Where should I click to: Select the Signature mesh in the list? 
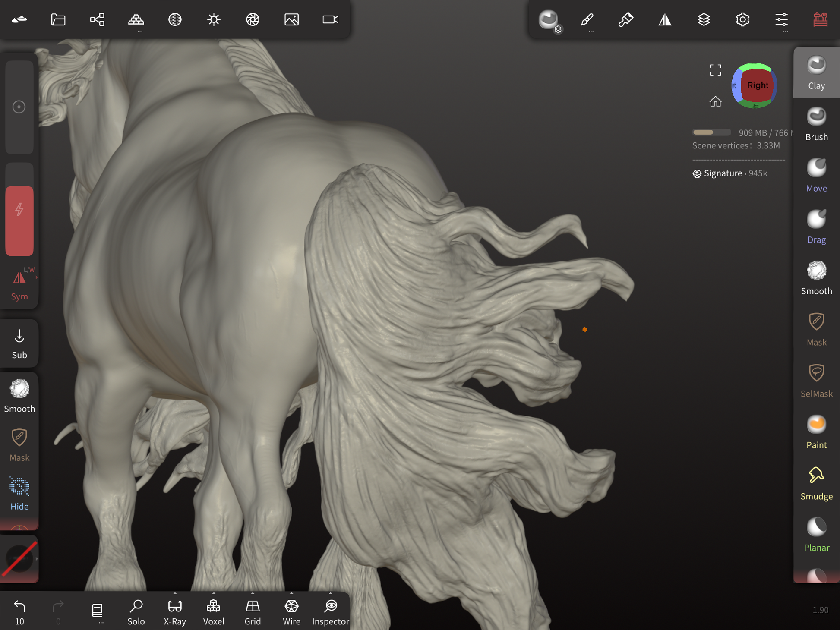723,173
